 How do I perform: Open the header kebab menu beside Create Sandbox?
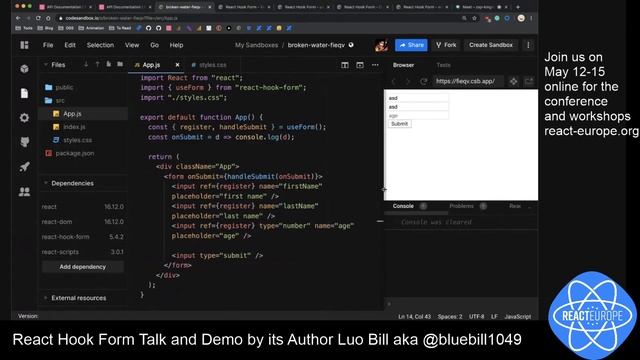528,45
